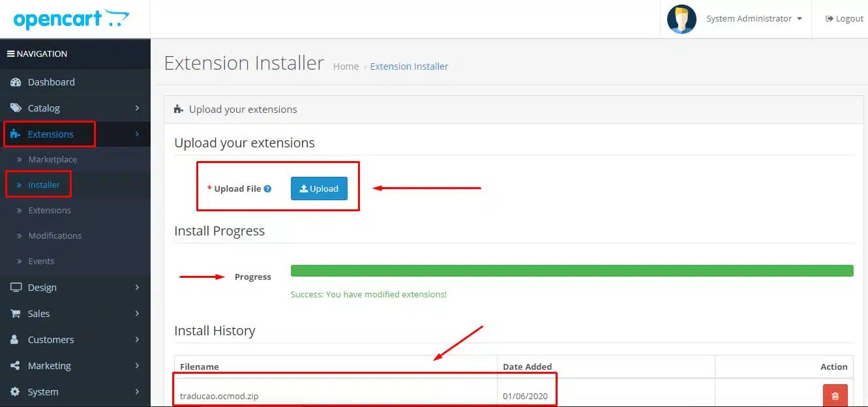This screenshot has height=407, width=868.
Task: Delete traducao.ocmod.zip with red trash button
Action: [835, 395]
